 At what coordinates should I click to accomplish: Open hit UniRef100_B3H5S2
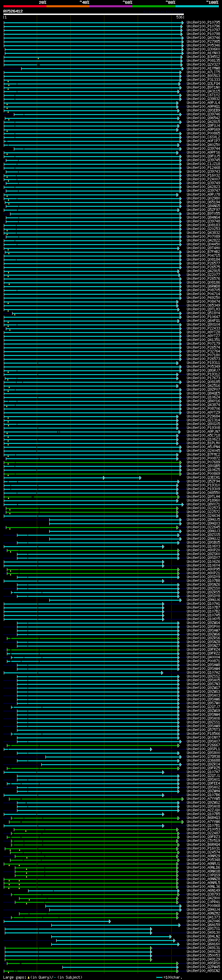[x=203, y=57]
